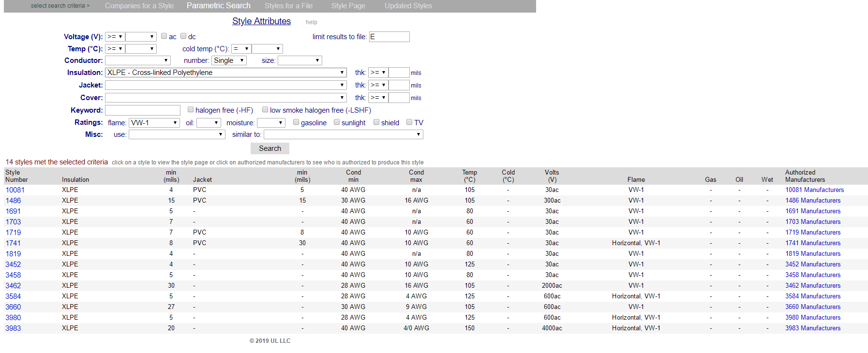Click the help link beside Style Attributes

pos(311,22)
